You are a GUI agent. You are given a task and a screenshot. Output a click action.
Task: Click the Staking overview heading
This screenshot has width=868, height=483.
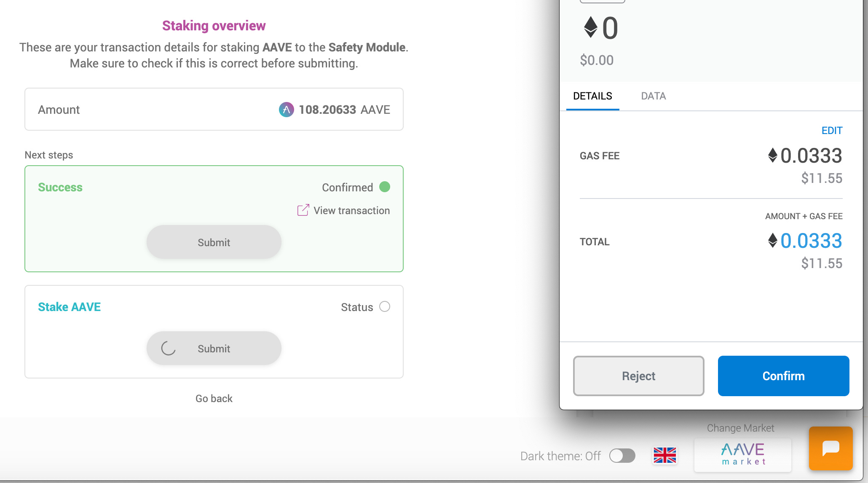coord(214,26)
